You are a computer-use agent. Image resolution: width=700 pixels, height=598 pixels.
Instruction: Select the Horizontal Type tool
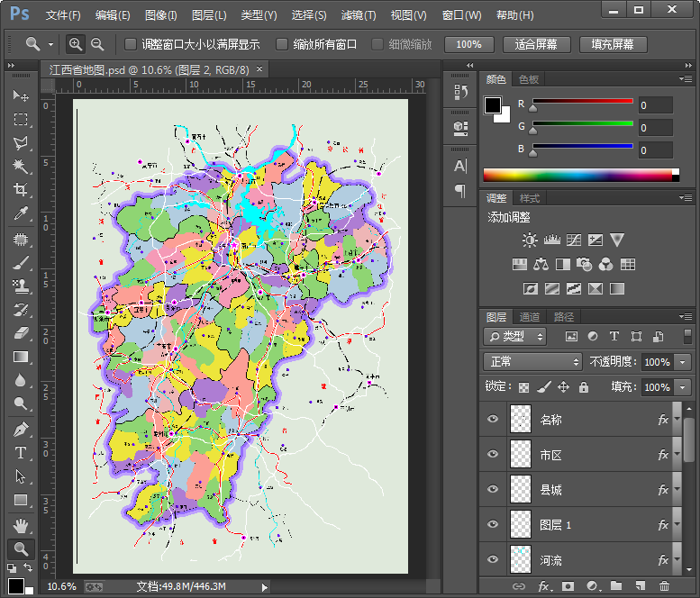(x=20, y=453)
